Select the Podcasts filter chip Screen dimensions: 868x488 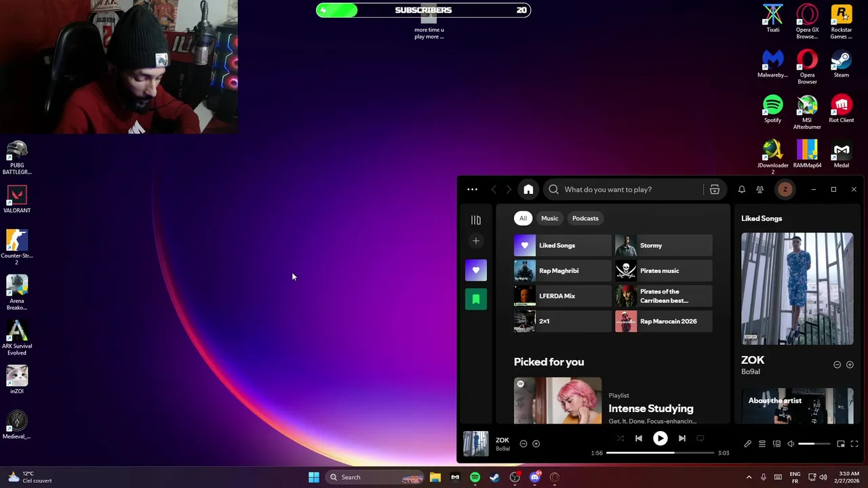[x=585, y=218]
